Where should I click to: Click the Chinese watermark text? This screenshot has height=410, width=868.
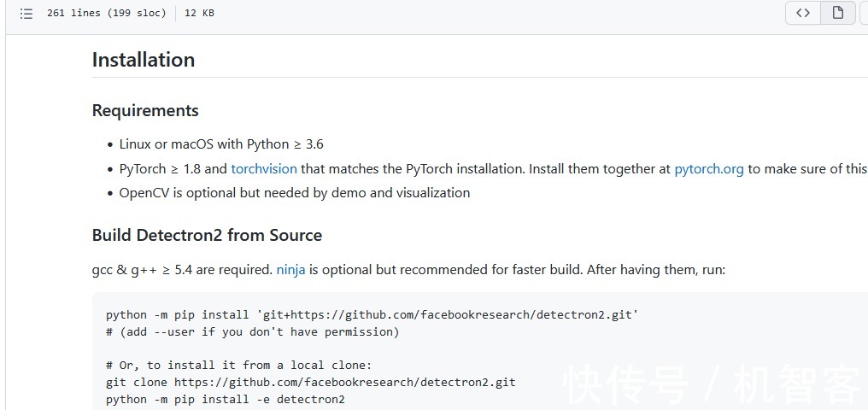coord(713,384)
